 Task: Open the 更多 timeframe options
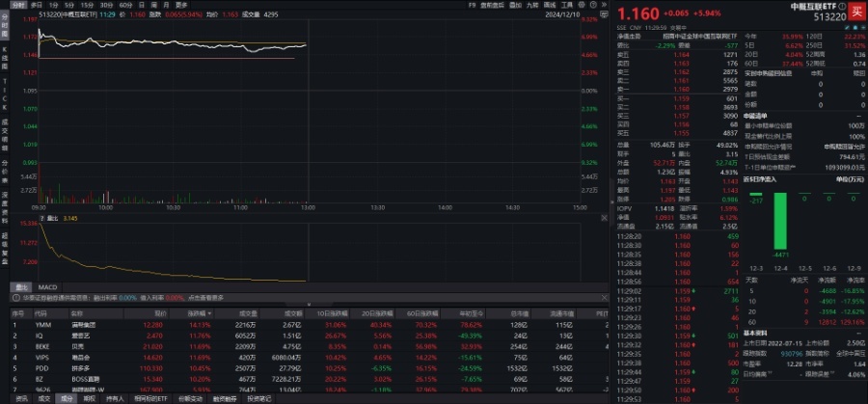pyautogui.click(x=181, y=5)
